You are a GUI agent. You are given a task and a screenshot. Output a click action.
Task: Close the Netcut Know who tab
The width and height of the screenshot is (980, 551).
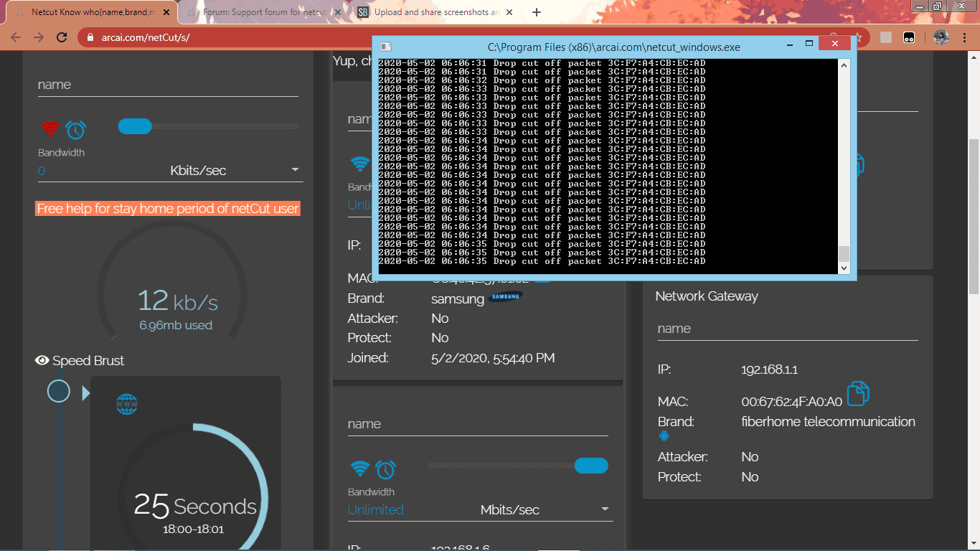pyautogui.click(x=168, y=12)
